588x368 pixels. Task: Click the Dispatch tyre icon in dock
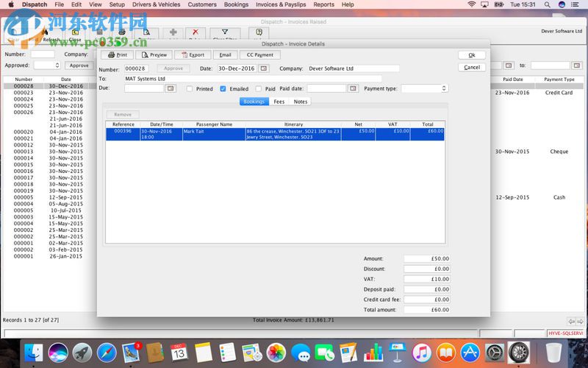point(519,353)
